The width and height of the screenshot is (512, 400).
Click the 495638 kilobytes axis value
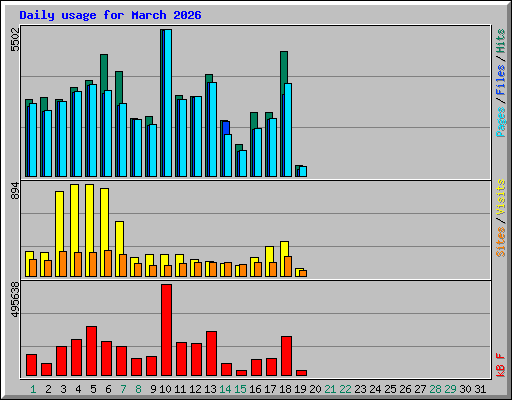coord(15,299)
